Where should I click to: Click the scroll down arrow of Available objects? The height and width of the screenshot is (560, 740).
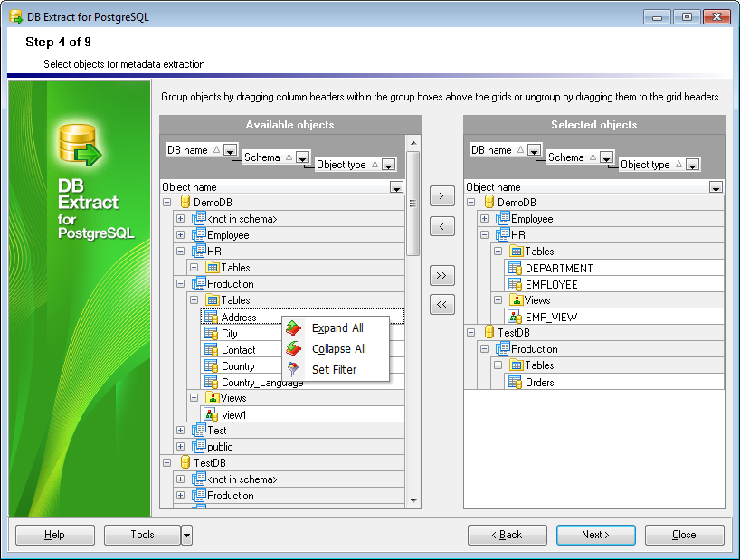(413, 500)
